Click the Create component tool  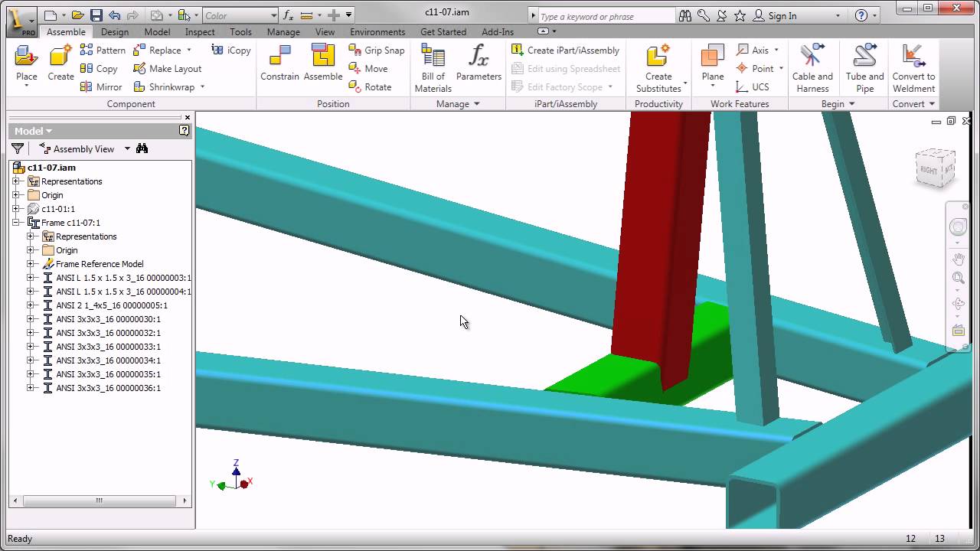60,64
